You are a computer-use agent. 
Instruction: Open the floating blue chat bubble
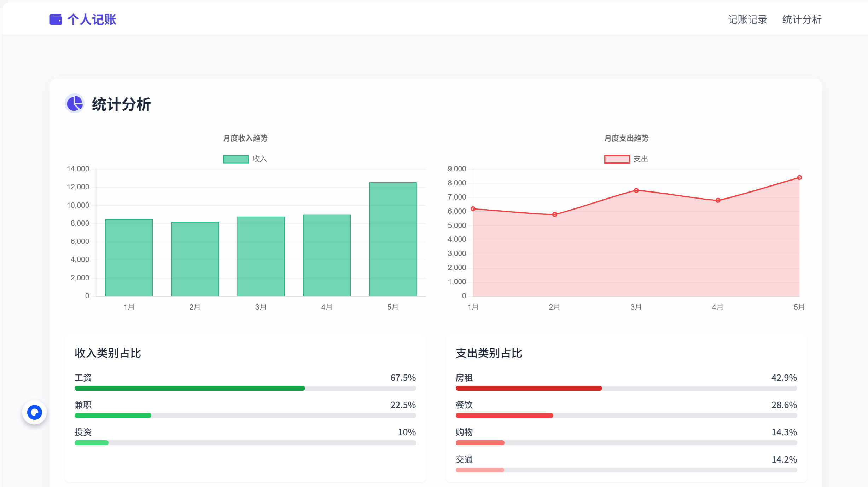pyautogui.click(x=35, y=412)
